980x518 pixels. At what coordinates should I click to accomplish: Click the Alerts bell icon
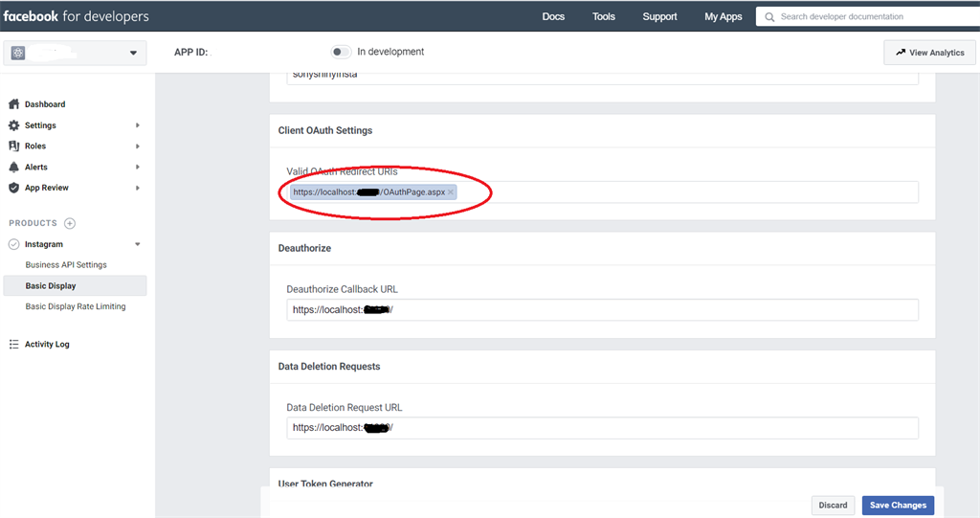click(13, 167)
